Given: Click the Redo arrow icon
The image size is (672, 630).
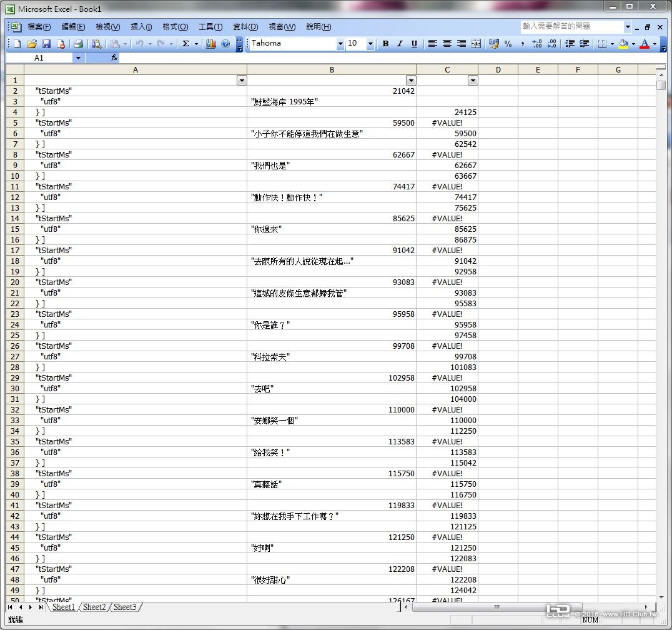Looking at the screenshot, I should (161, 44).
